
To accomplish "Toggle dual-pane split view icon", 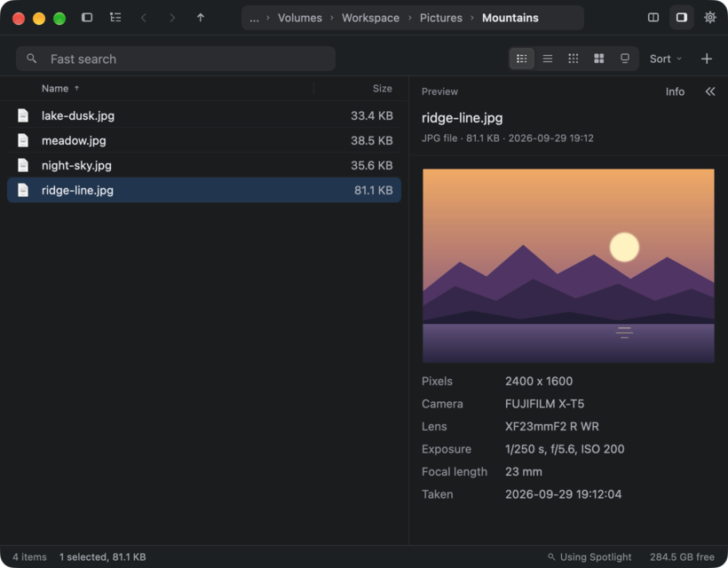I will pyautogui.click(x=653, y=18).
